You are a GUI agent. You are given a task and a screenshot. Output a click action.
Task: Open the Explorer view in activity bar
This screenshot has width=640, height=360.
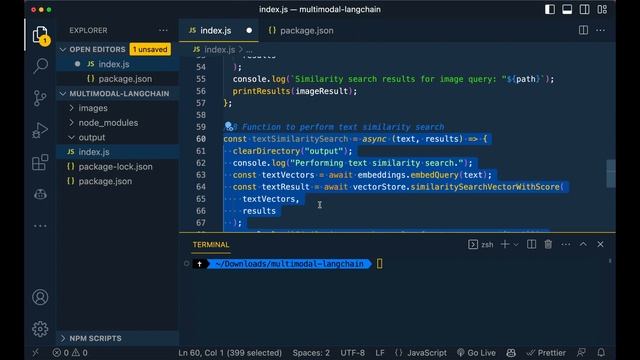(40, 36)
